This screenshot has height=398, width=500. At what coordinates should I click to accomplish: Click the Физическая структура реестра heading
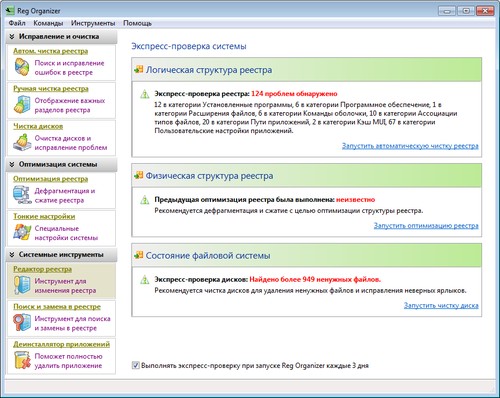[209, 176]
